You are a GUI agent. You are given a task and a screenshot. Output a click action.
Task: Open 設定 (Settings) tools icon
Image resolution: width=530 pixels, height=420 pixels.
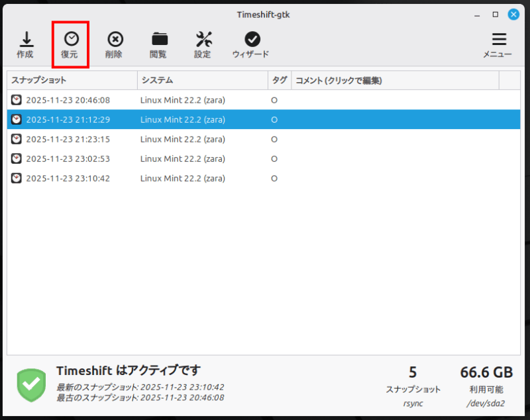203,40
